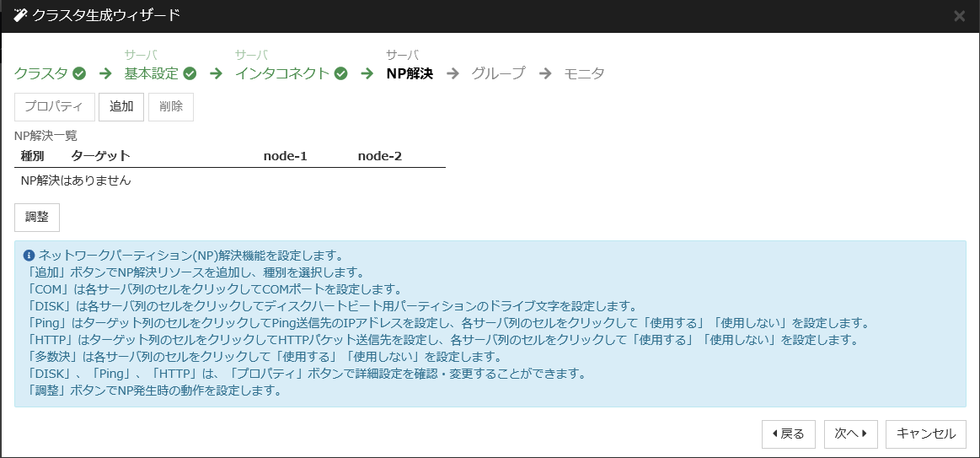Go to the クラスタ wizard step
Screen dimensions: 980x458
point(41,73)
